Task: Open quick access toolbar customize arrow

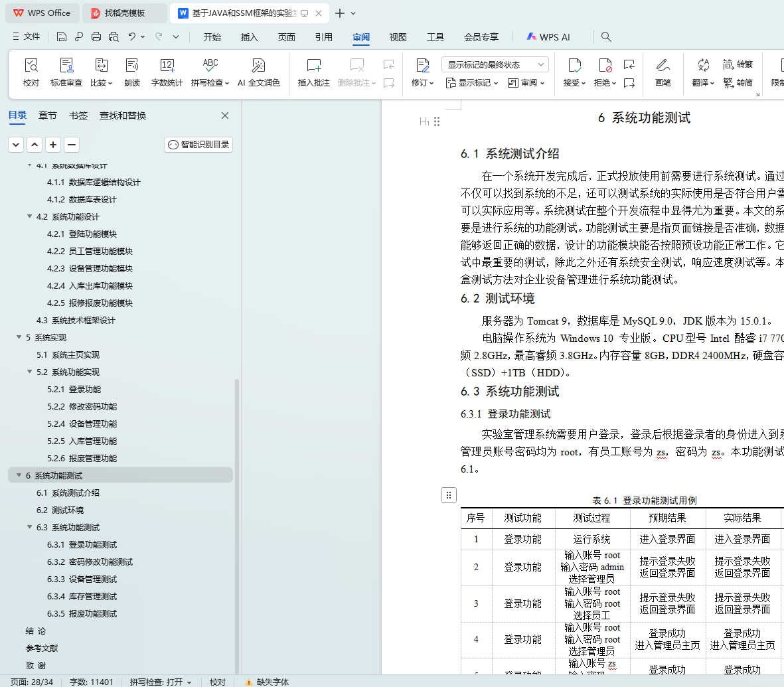Action: point(176,37)
